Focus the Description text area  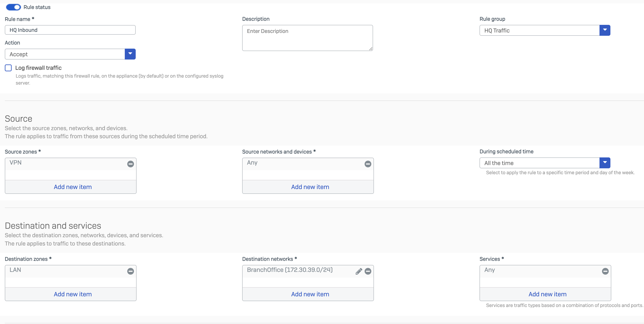click(x=307, y=38)
